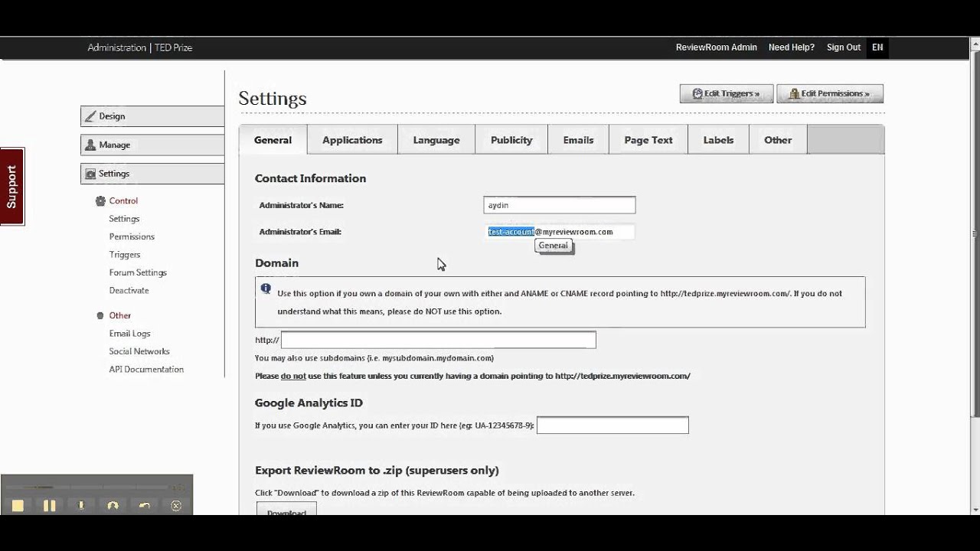Click the Google Analytics ID heading
This screenshot has height=551, width=980.
pyautogui.click(x=309, y=403)
